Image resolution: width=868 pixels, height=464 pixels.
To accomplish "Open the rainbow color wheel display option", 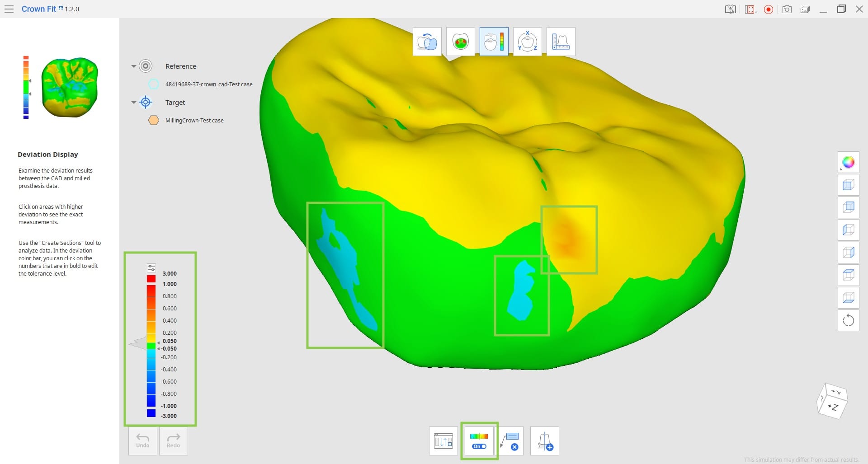I will 848,162.
